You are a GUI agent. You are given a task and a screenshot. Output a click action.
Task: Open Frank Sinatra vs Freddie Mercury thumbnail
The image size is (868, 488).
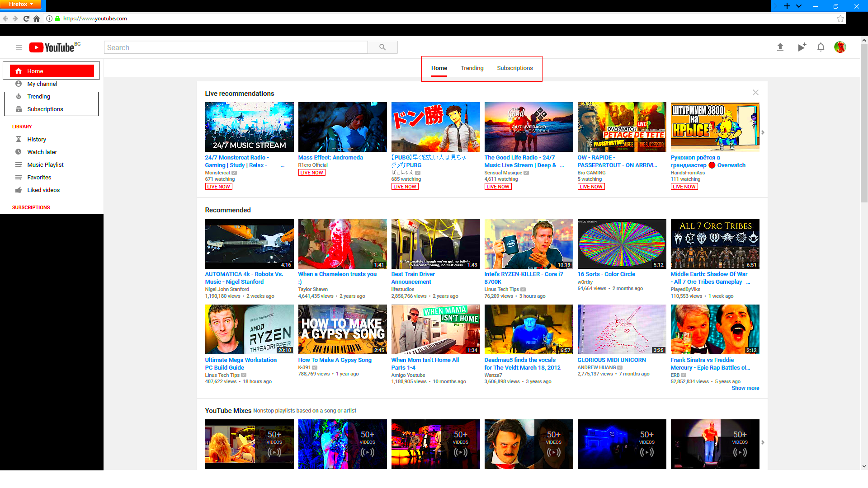point(715,329)
